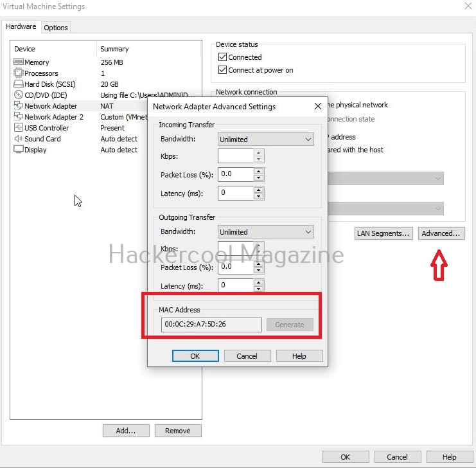Click the Add hardware button
This screenshot has height=468, width=476.
point(126,431)
